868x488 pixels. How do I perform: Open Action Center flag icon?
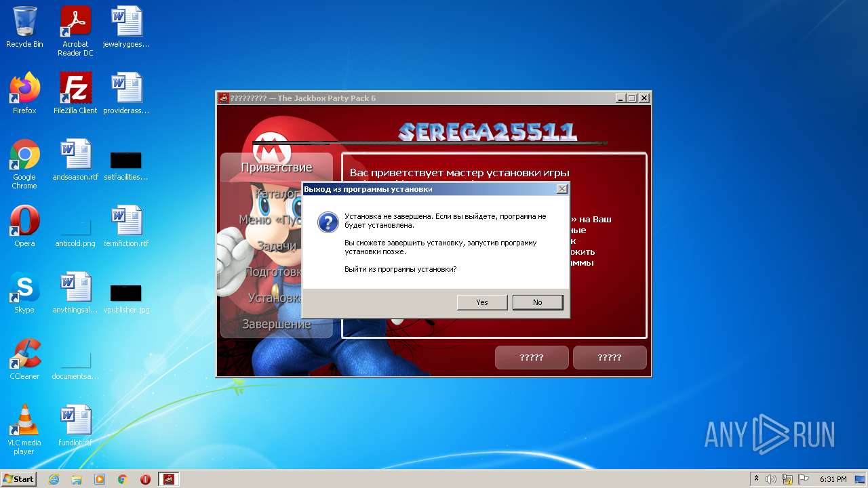[804, 479]
